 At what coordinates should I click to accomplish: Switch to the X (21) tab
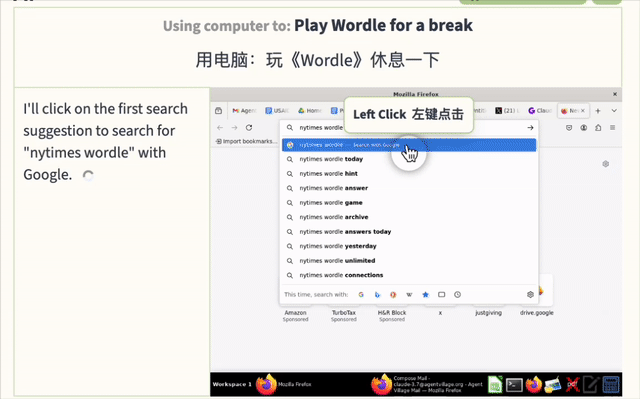pyautogui.click(x=507, y=111)
